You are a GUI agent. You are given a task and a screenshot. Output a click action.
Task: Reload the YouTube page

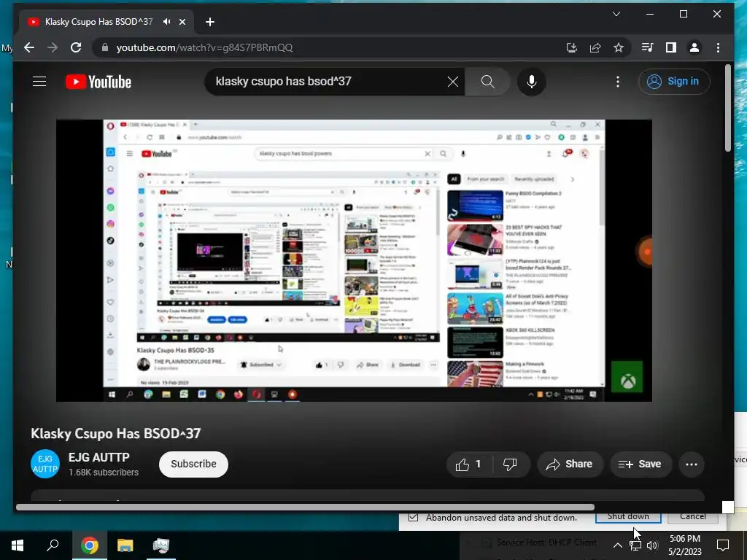tap(76, 47)
